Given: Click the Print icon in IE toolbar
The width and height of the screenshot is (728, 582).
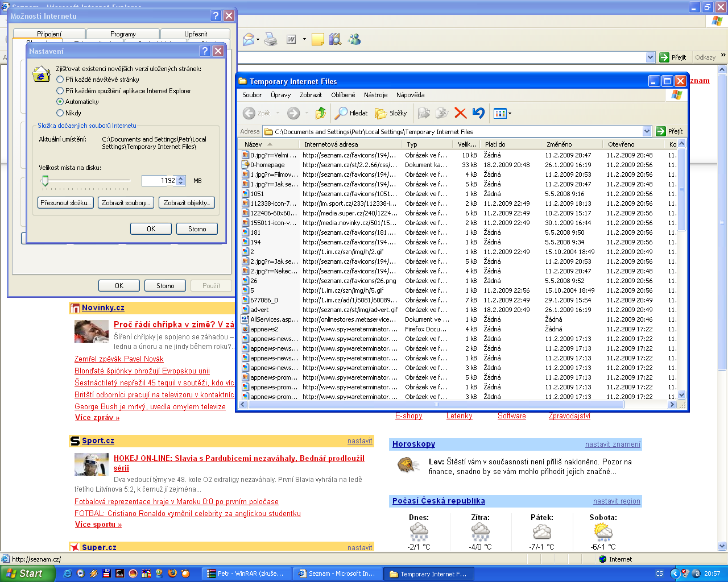Looking at the screenshot, I should [271, 39].
